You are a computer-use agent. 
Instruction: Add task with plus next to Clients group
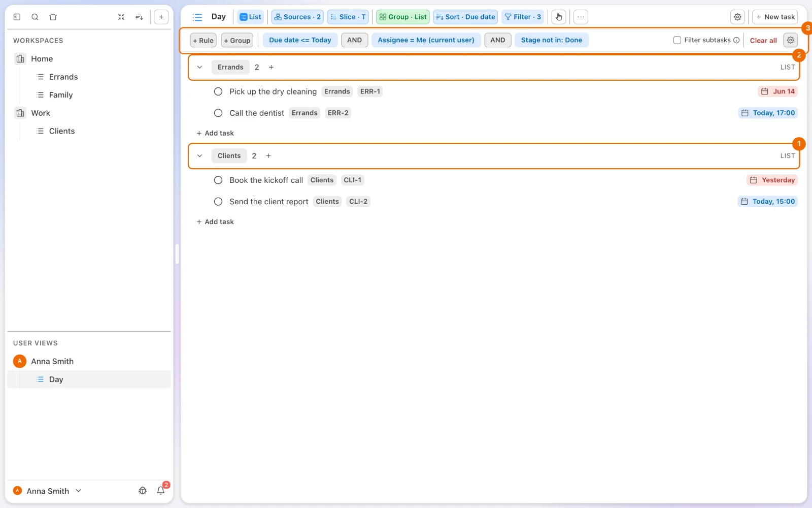point(268,156)
